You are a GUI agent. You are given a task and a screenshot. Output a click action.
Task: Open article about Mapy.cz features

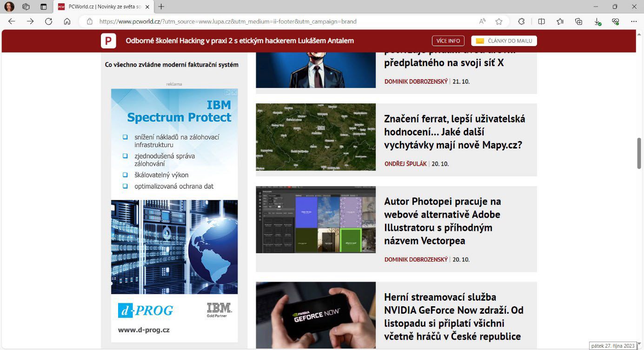[x=454, y=132]
